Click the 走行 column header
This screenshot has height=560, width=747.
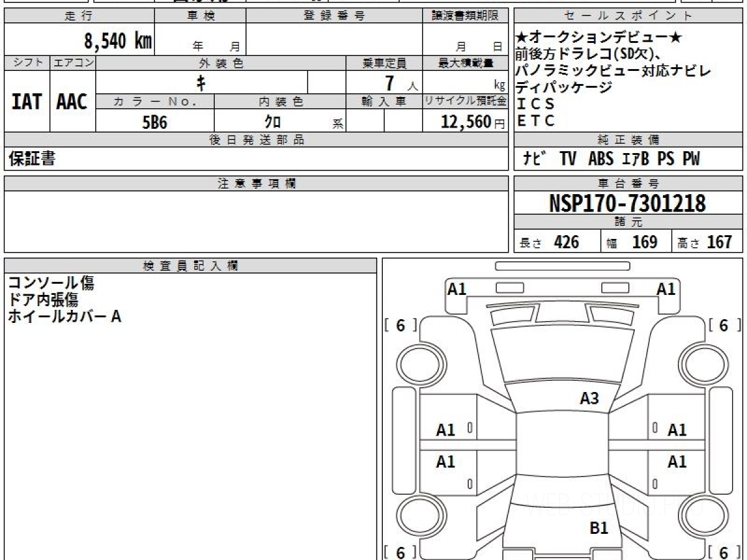tap(79, 16)
